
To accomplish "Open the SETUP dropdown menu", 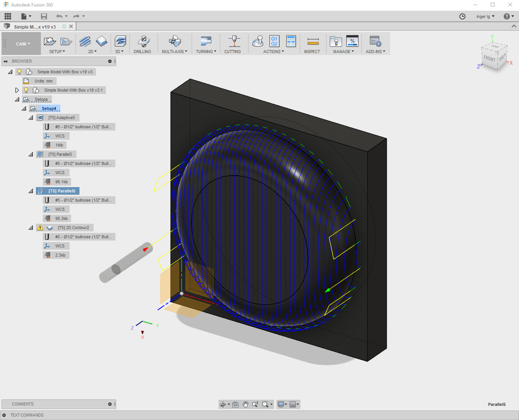I will click(x=57, y=52).
